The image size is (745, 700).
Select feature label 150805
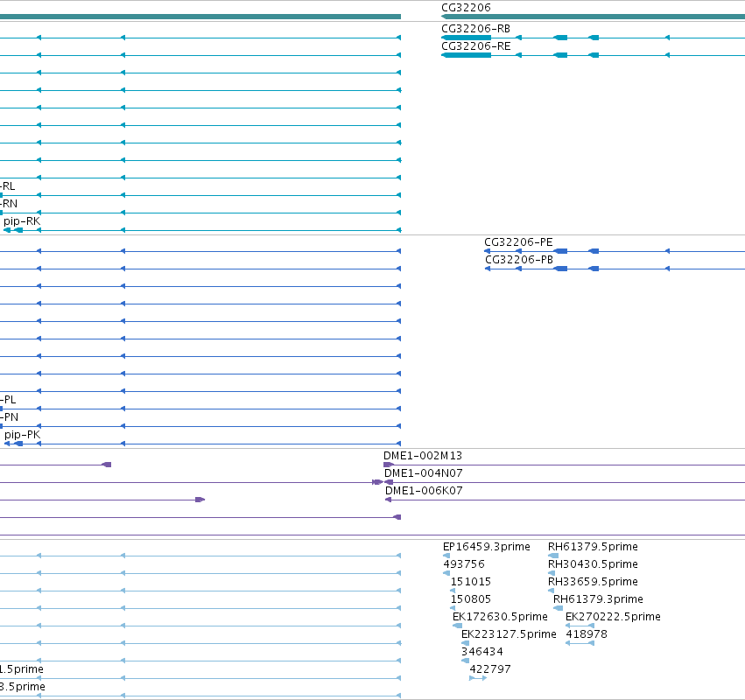(470, 599)
